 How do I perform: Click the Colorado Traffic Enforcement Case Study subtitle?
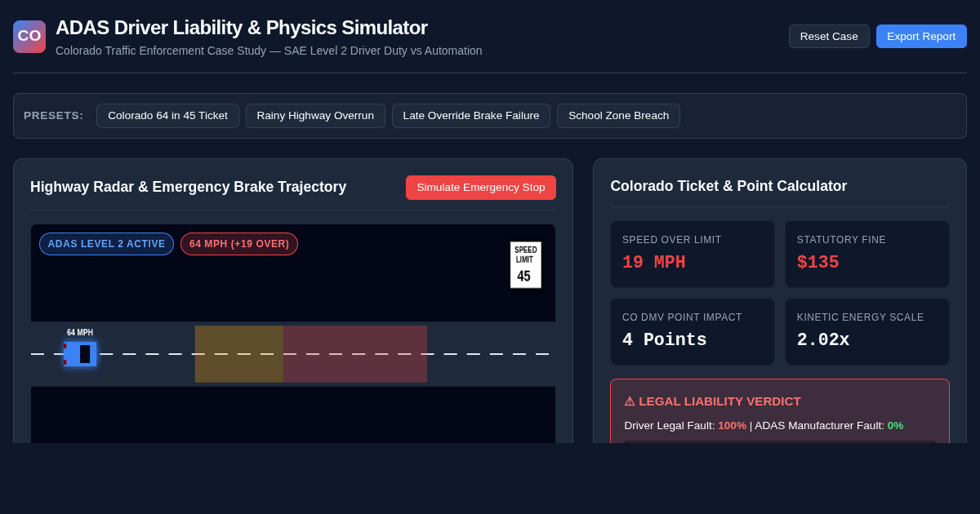pos(269,51)
